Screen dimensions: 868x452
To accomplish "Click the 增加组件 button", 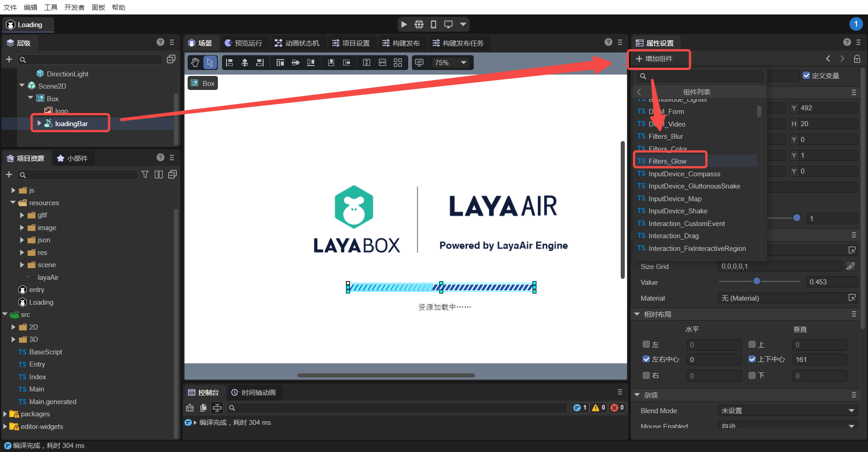I will (658, 59).
